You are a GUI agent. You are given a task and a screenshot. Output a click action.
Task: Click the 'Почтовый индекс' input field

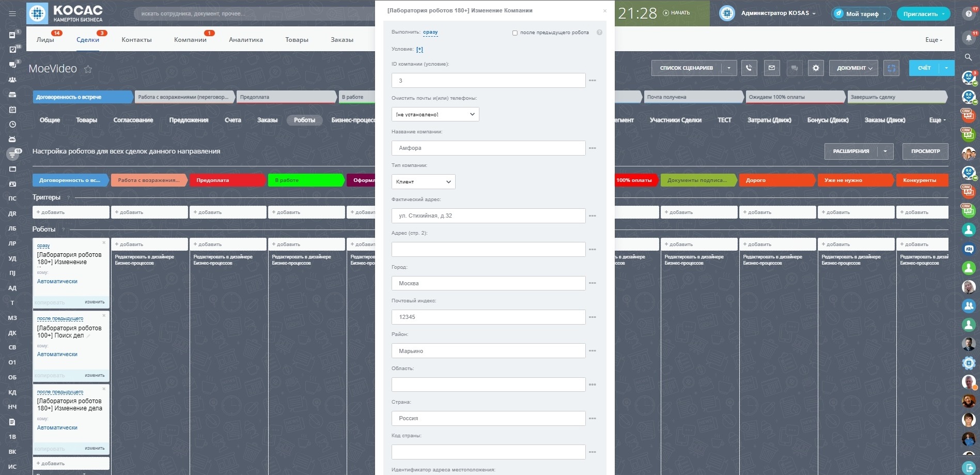(488, 317)
